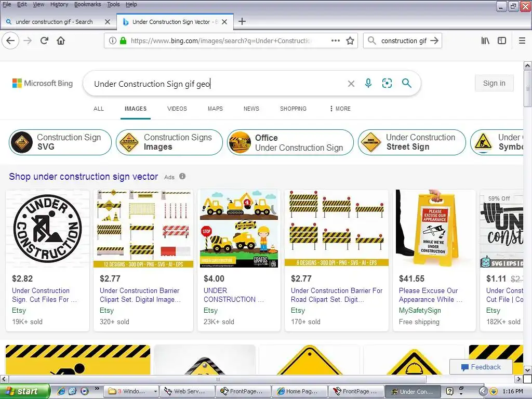Choose 'Under Construction Street Sign' chip

pos(412,142)
